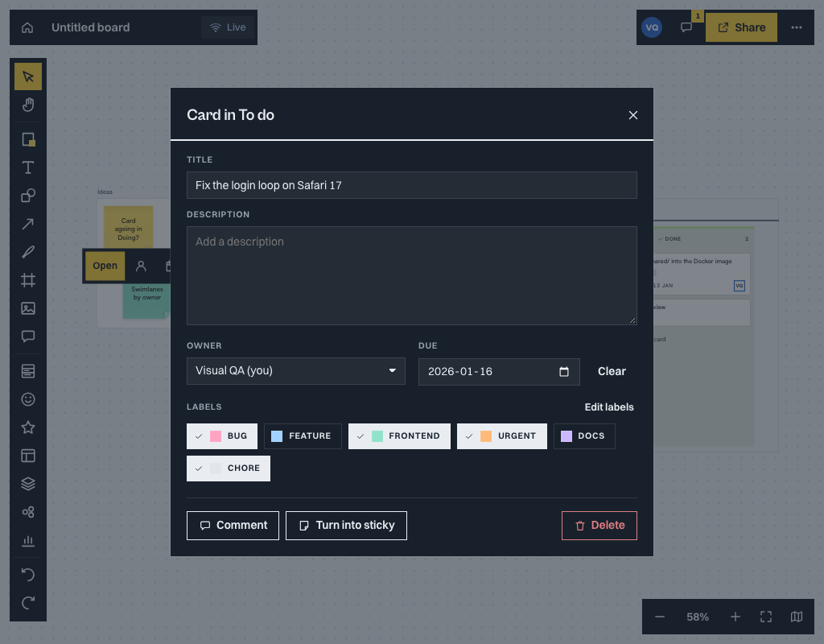
Task: Open the three-dot more options menu
Action: click(796, 27)
